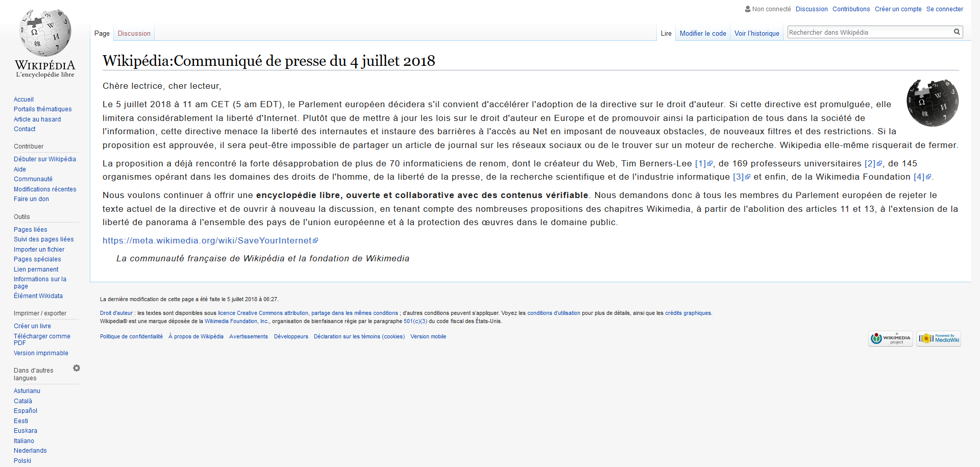
Task: Switch to the Page tab
Action: coord(102,33)
